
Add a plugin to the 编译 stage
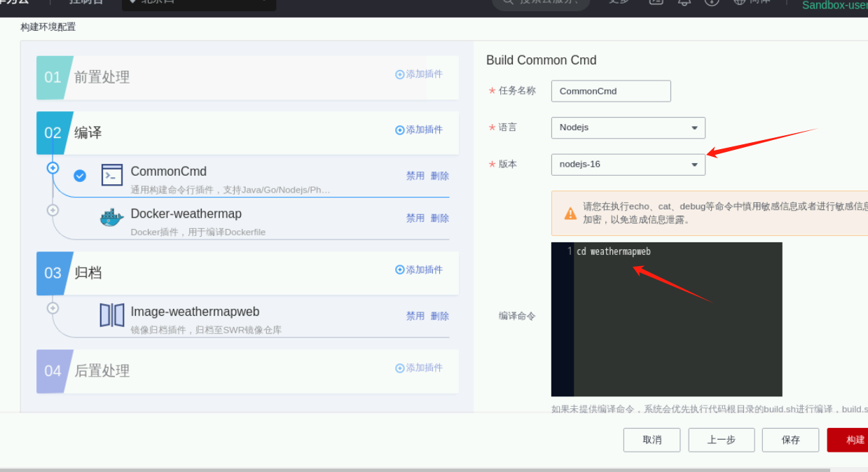pyautogui.click(x=419, y=130)
